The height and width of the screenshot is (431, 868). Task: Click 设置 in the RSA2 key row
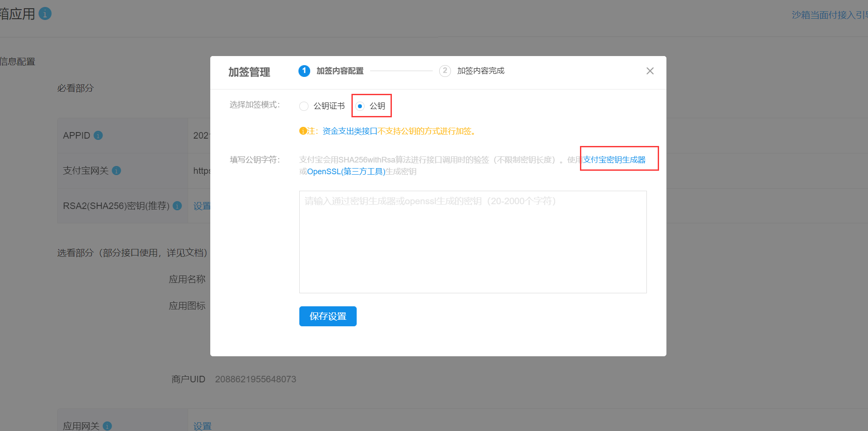click(x=202, y=206)
